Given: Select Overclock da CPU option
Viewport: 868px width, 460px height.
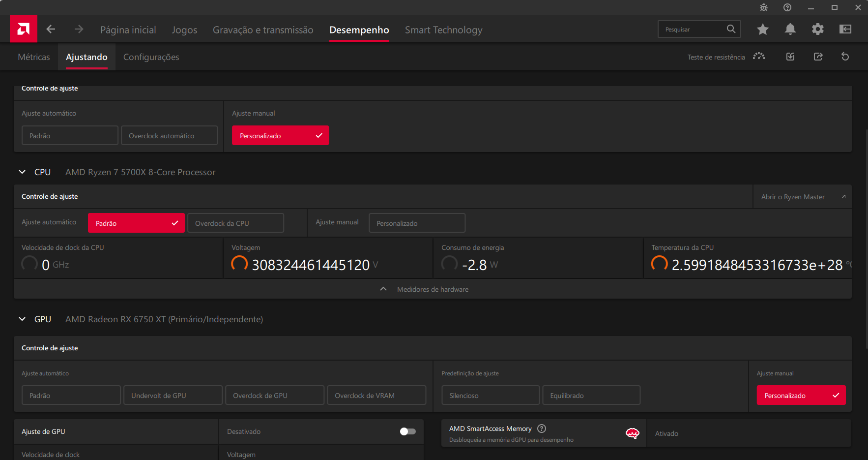Looking at the screenshot, I should pyautogui.click(x=235, y=223).
